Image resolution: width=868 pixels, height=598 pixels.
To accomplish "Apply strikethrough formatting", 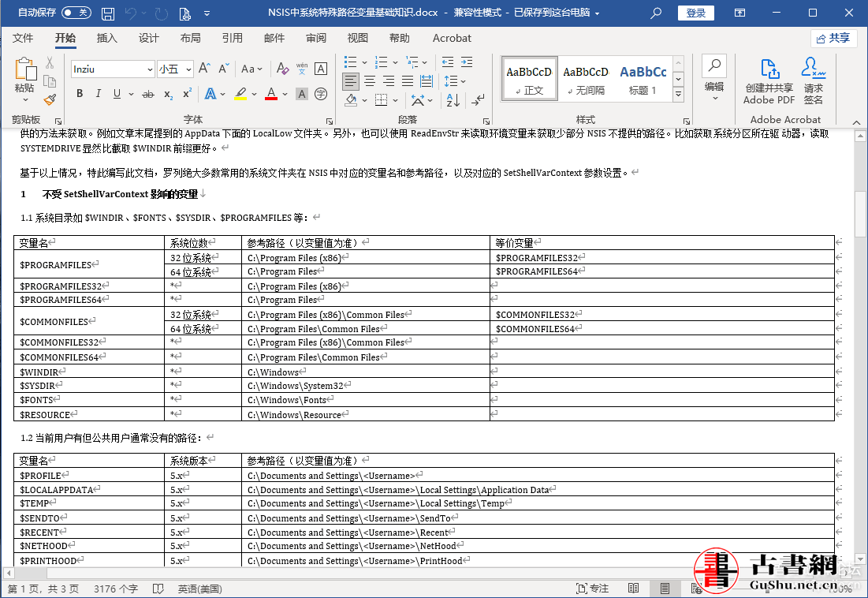I will [x=147, y=95].
